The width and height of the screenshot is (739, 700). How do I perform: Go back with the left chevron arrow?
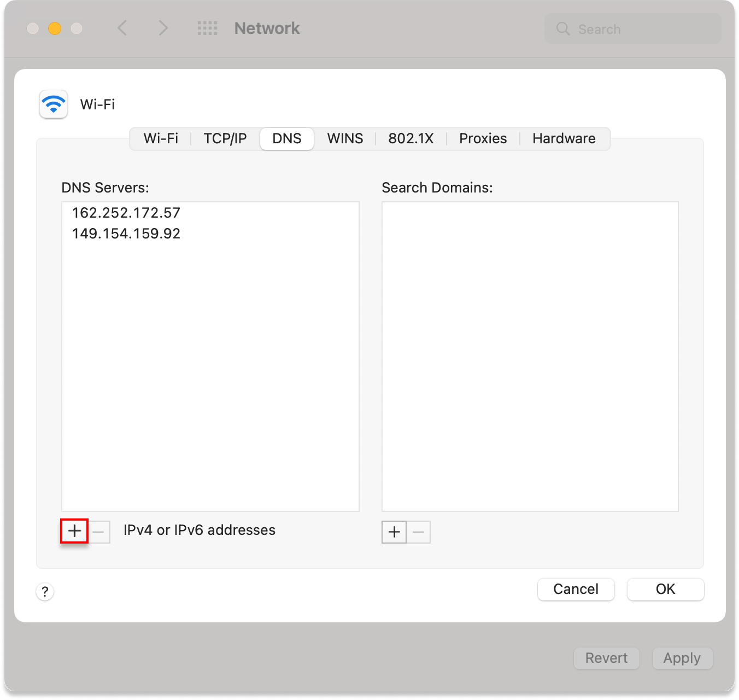click(x=122, y=28)
